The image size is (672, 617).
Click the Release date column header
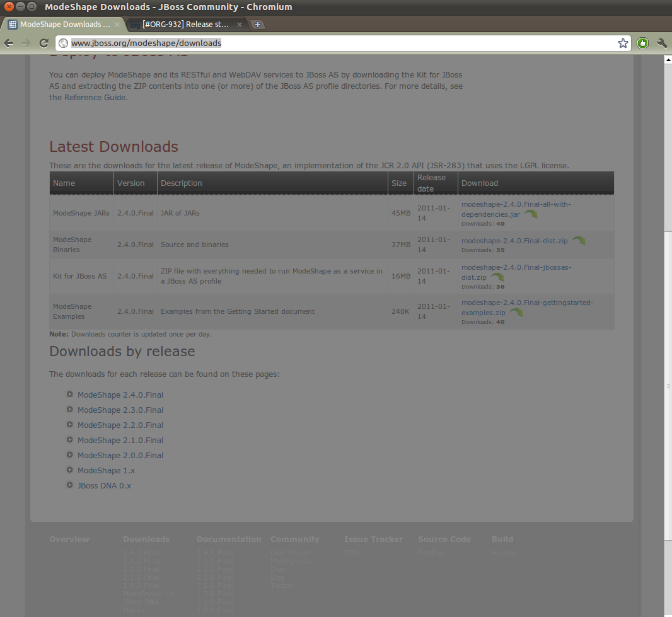(x=436, y=183)
